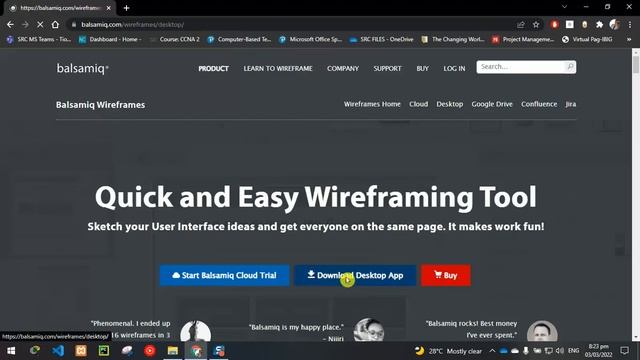Screen dimensions: 640x360
Task: Open the LEARN TO WIREFRAME menu
Action: coord(278,69)
